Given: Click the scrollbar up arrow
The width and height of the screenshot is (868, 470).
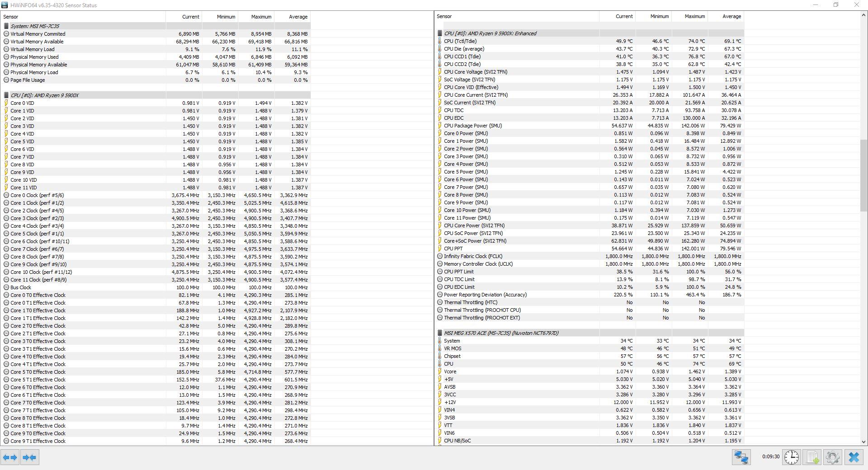Looking at the screenshot, I should tap(863, 15).
